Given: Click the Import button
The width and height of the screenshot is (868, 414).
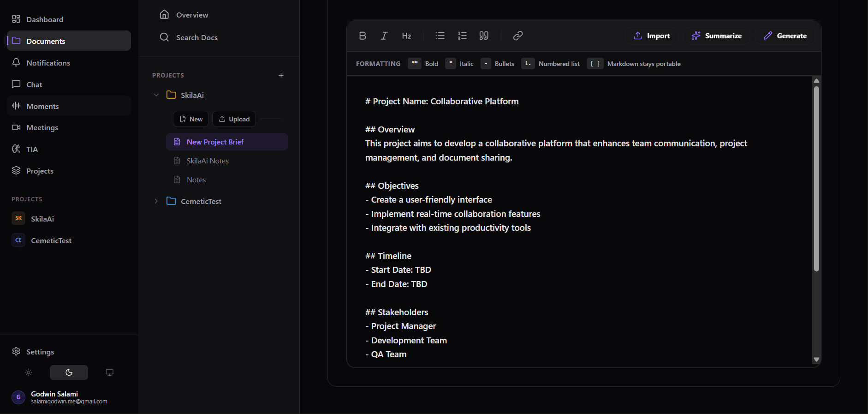Looking at the screenshot, I should click(652, 36).
